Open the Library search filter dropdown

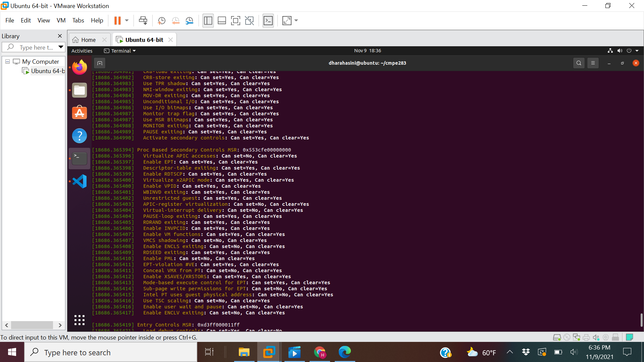point(61,47)
